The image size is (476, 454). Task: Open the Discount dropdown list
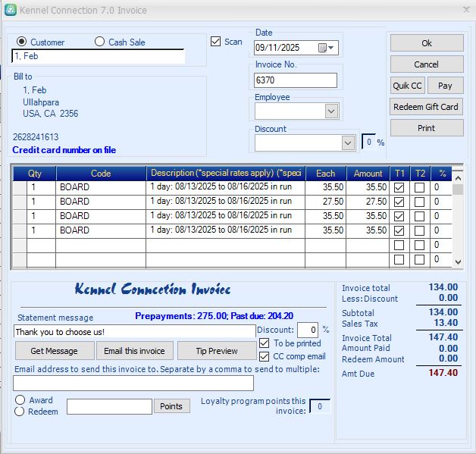pyautogui.click(x=348, y=142)
